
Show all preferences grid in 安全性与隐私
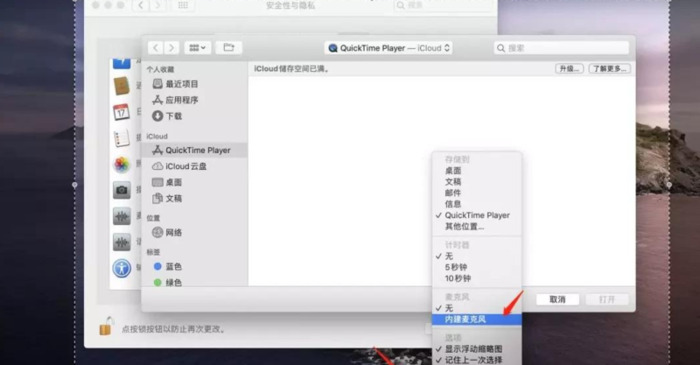click(183, 5)
